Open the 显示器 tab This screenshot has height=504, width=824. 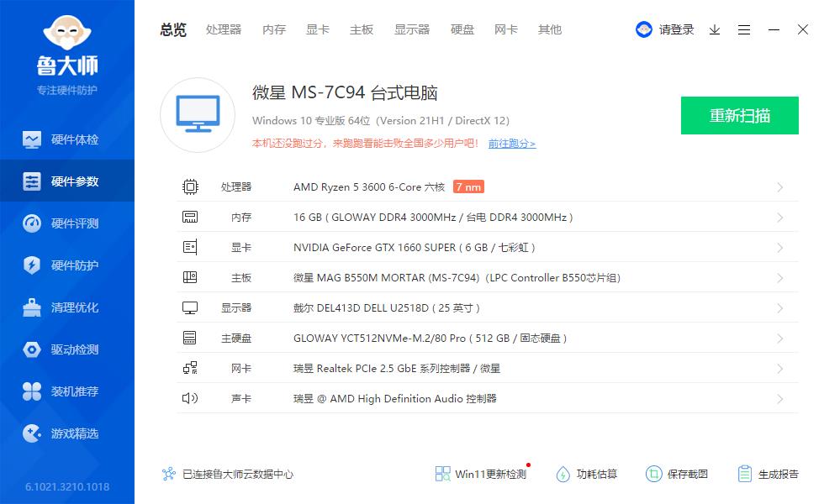click(411, 29)
